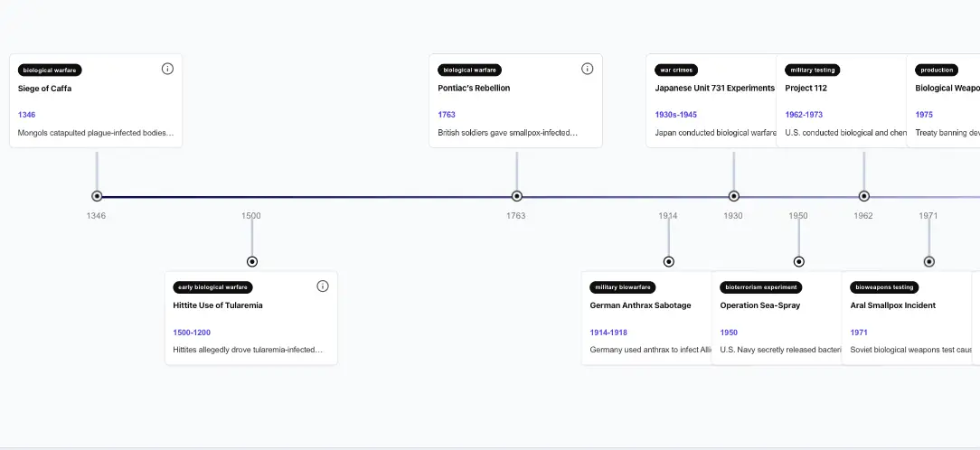Click the 1971 date in Aral Smallpox card
Image resolution: width=980 pixels, height=450 pixels.
click(859, 333)
